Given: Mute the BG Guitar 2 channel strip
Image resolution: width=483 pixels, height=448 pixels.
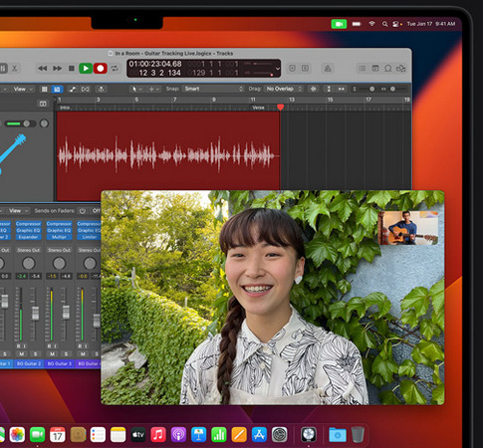Looking at the screenshot, I should [22, 353].
